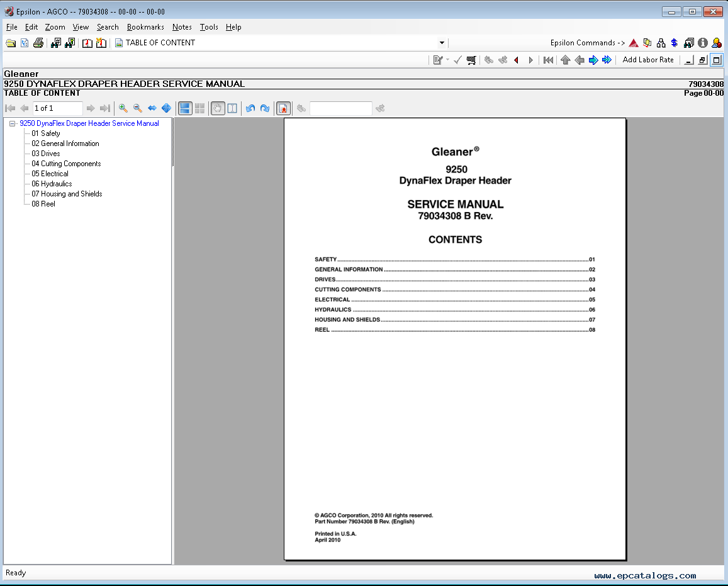Select 03 Drives in the tree
The image size is (728, 586).
tap(46, 154)
